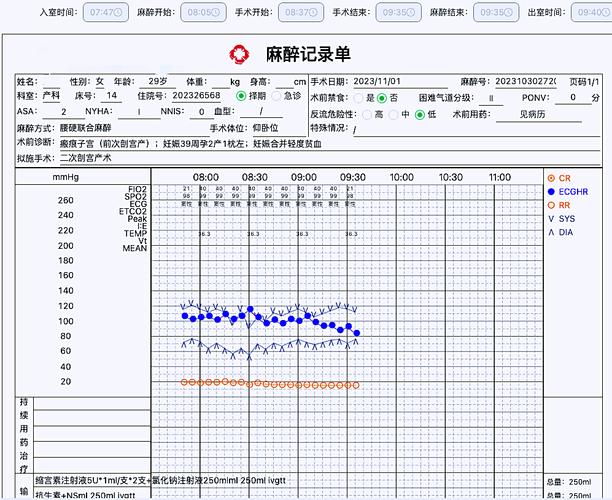Click 困难气道分级 field
This screenshot has width=612, height=500.
(491, 98)
